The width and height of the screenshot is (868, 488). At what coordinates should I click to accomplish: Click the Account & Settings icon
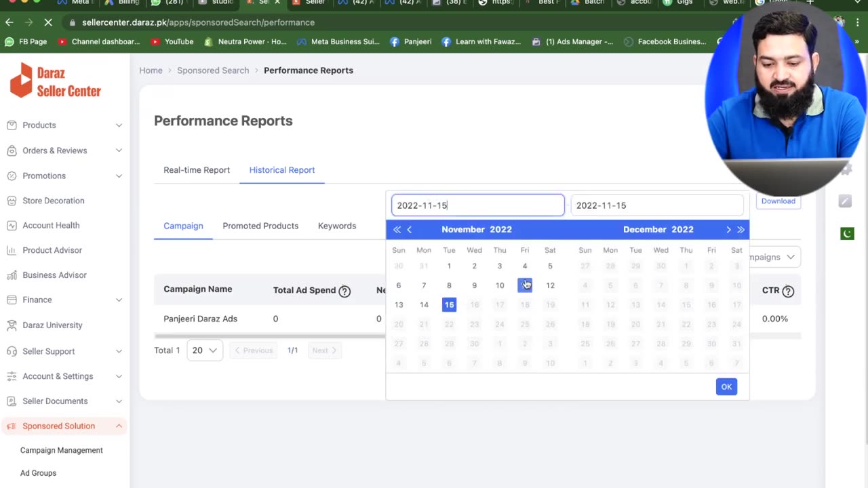coord(12,376)
